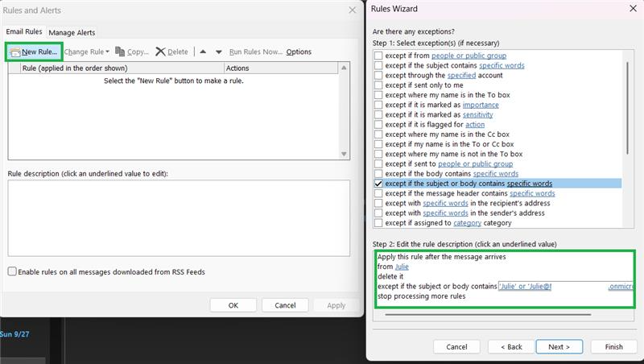
Task: Check 'except if the message header contains'
Action: click(378, 193)
